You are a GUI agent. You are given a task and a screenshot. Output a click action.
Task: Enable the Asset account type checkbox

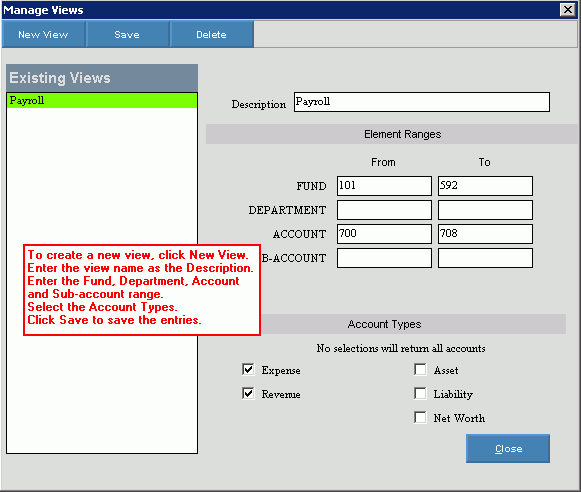coord(420,369)
